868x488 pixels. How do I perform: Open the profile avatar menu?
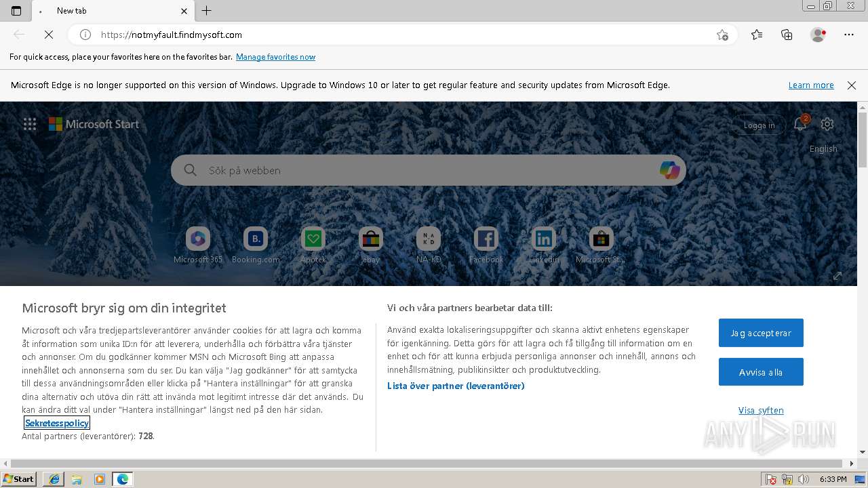818,35
